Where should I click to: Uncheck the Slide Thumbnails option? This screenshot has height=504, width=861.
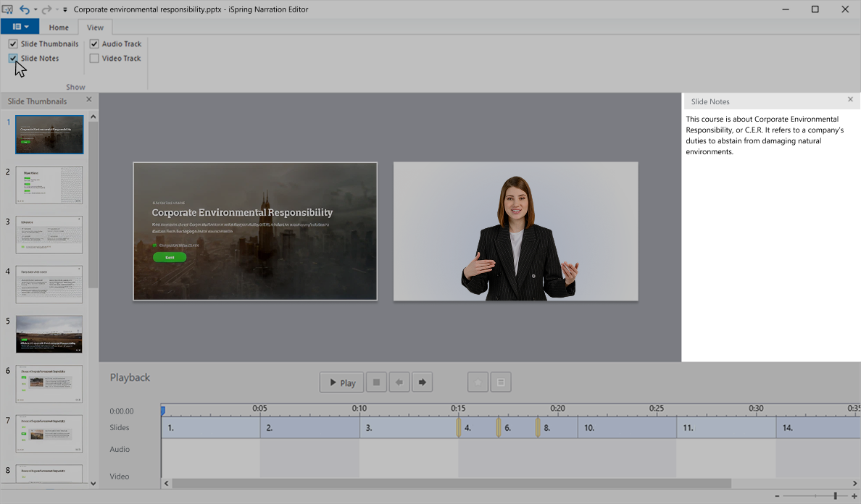(12, 43)
